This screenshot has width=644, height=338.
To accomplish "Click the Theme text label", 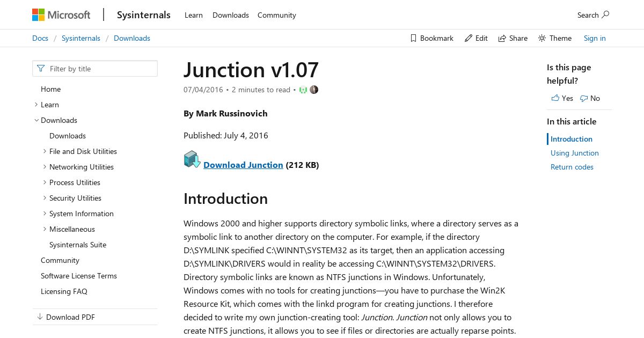I will [560, 38].
